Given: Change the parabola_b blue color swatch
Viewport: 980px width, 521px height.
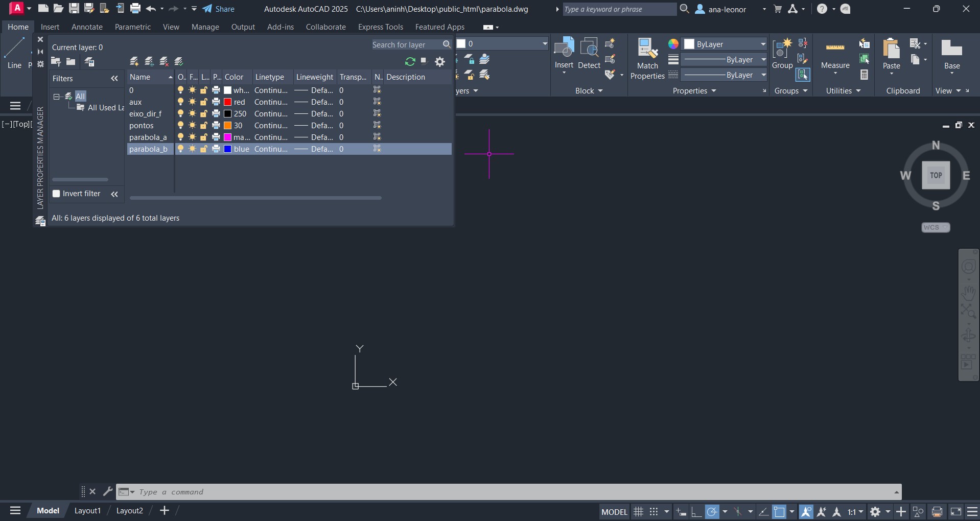Looking at the screenshot, I should coord(228,149).
